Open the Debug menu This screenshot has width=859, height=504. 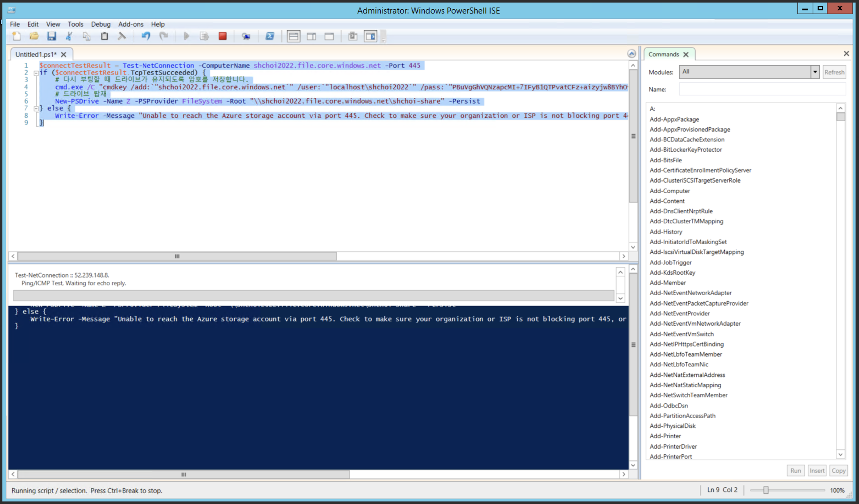tap(101, 24)
